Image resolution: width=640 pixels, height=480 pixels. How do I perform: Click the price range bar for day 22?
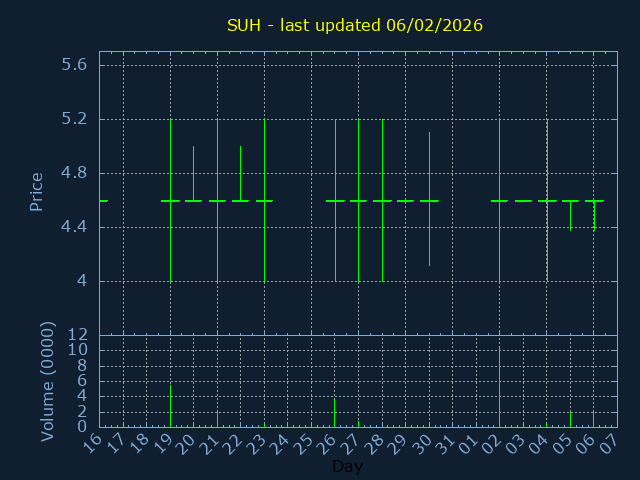tap(240, 173)
